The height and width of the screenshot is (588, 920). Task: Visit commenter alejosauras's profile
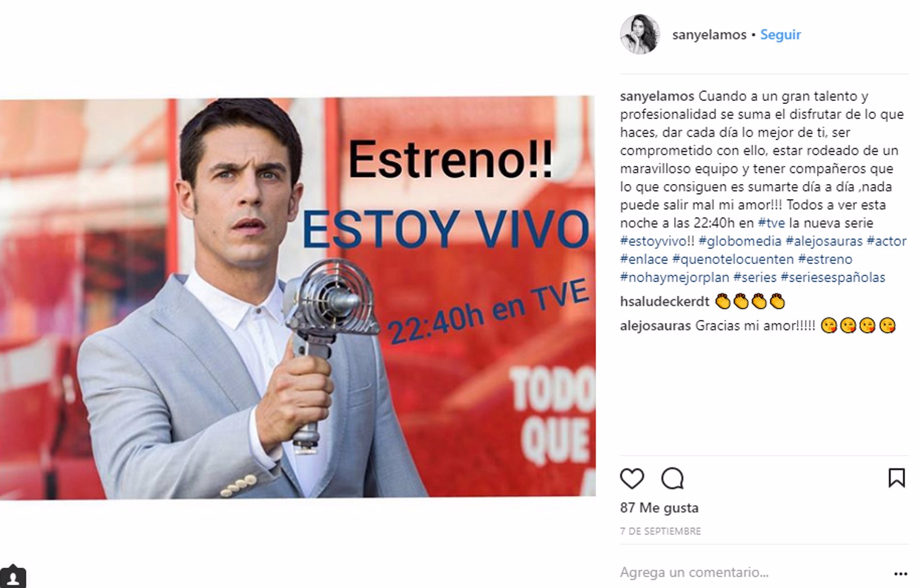click(x=655, y=326)
